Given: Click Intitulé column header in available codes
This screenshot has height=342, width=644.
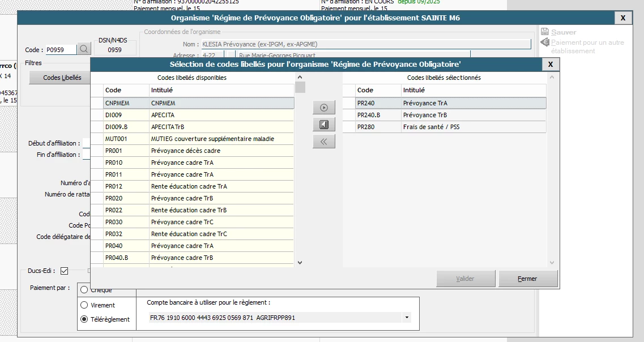Looking at the screenshot, I should [222, 91].
